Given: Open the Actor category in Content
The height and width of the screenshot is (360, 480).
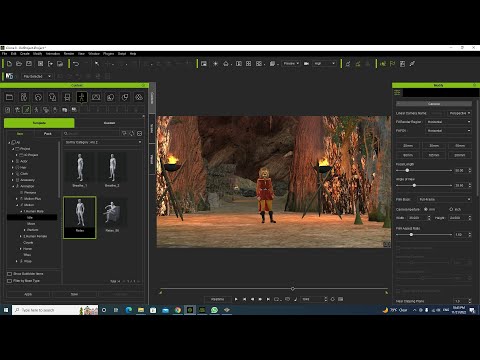Looking at the screenshot, I should [24, 97].
